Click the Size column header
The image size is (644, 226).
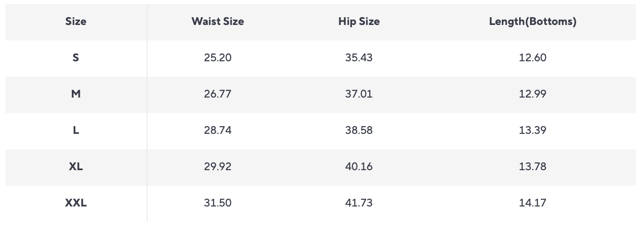76,21
